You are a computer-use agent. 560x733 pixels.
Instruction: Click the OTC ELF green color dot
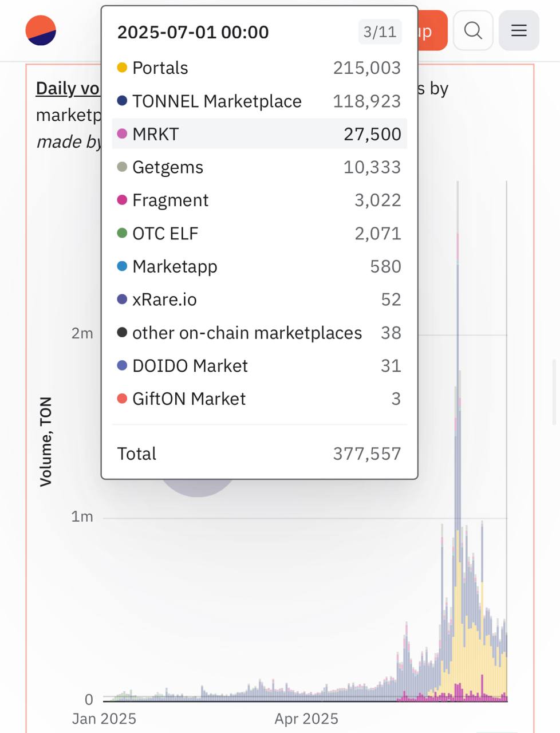click(x=122, y=233)
